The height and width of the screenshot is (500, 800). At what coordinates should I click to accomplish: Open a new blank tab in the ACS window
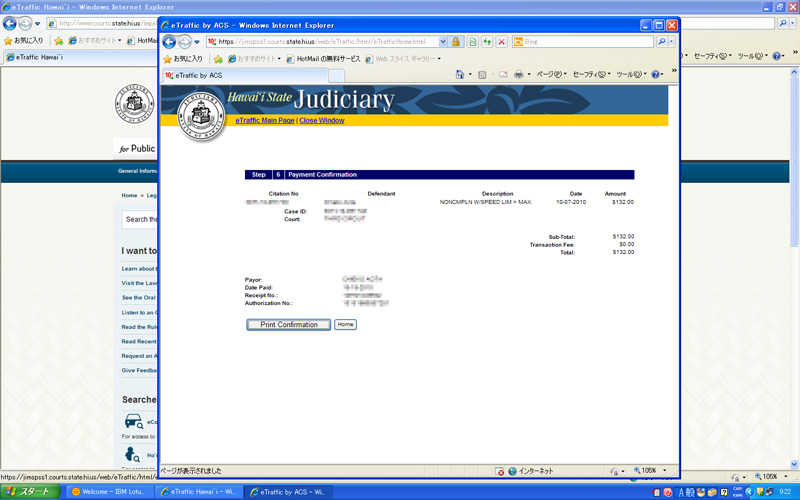[x=336, y=76]
